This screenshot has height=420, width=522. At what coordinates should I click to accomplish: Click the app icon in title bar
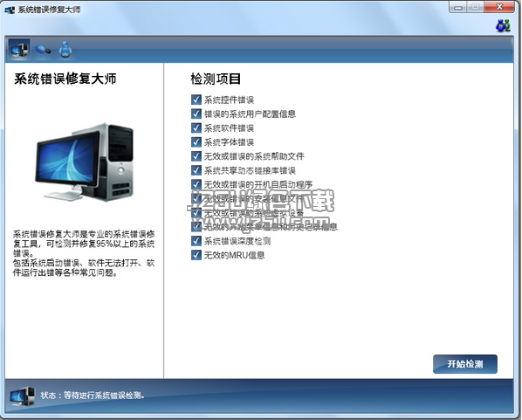[x=10, y=10]
